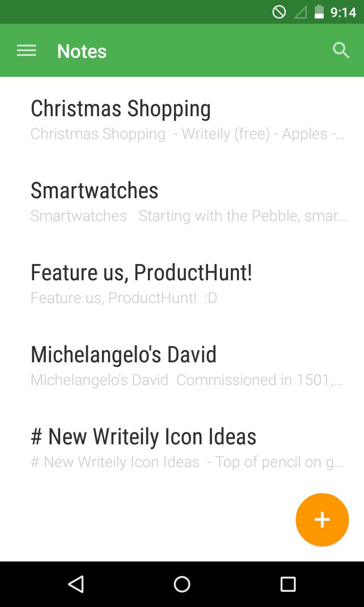Tap the 9:14 clock in status bar
The width and height of the screenshot is (364, 607).
pyautogui.click(x=343, y=12)
